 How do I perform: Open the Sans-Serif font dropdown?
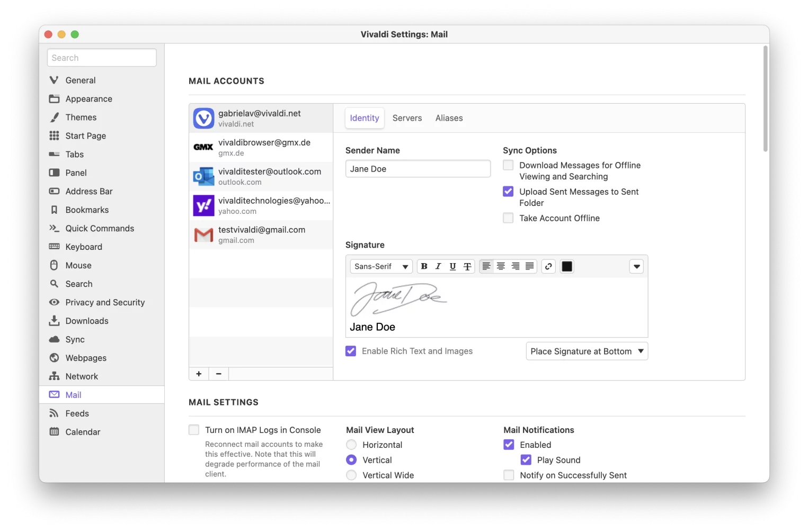(381, 266)
